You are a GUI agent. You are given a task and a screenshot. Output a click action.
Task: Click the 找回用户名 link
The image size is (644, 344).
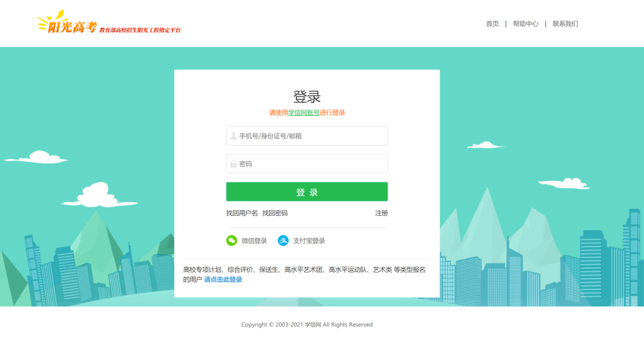[242, 213]
